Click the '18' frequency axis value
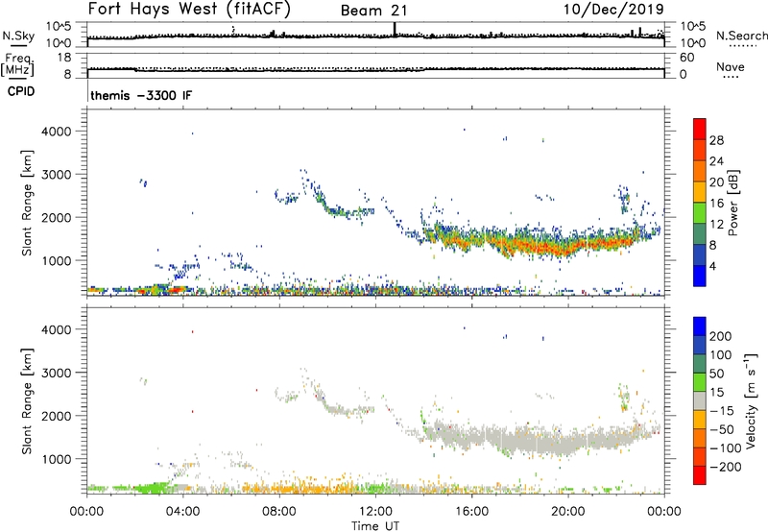The width and height of the screenshot is (768, 532). click(x=64, y=58)
